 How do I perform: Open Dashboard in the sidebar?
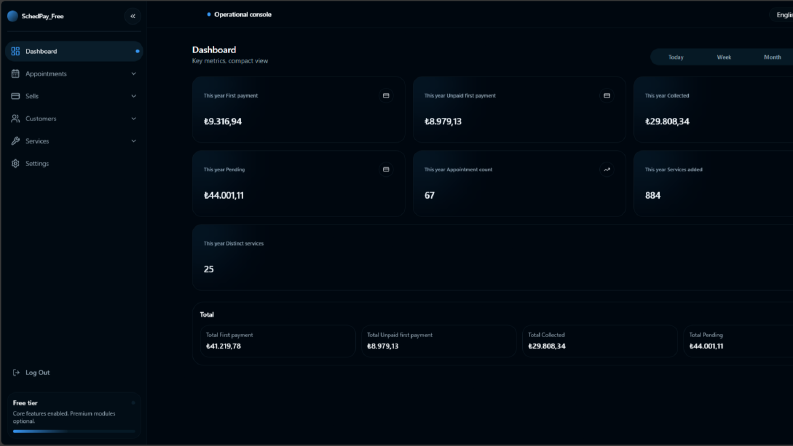pyautogui.click(x=74, y=51)
